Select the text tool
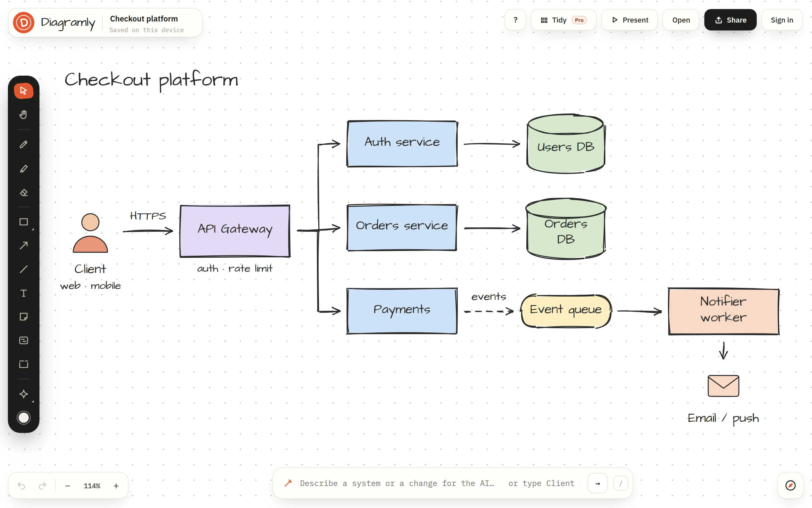 (x=23, y=293)
